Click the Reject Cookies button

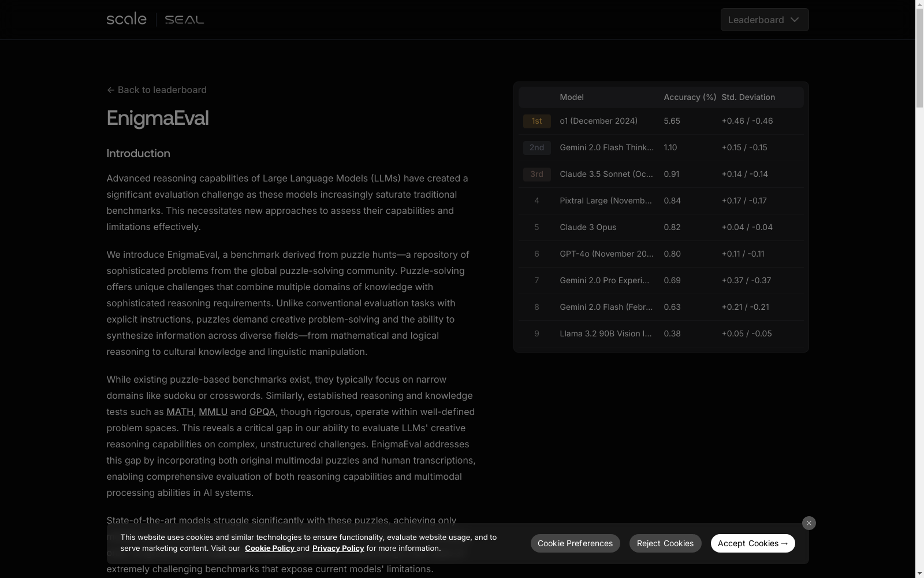[665, 543]
